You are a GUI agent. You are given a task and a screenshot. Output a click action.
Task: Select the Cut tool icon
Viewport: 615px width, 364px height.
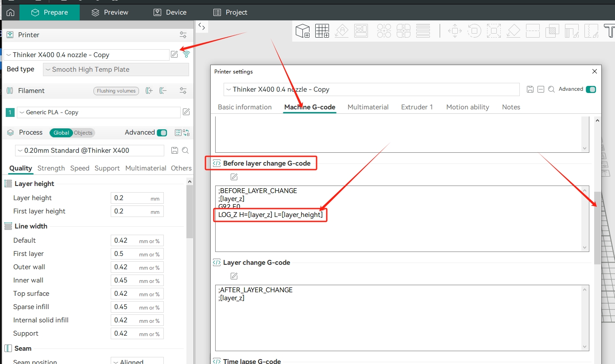point(533,31)
